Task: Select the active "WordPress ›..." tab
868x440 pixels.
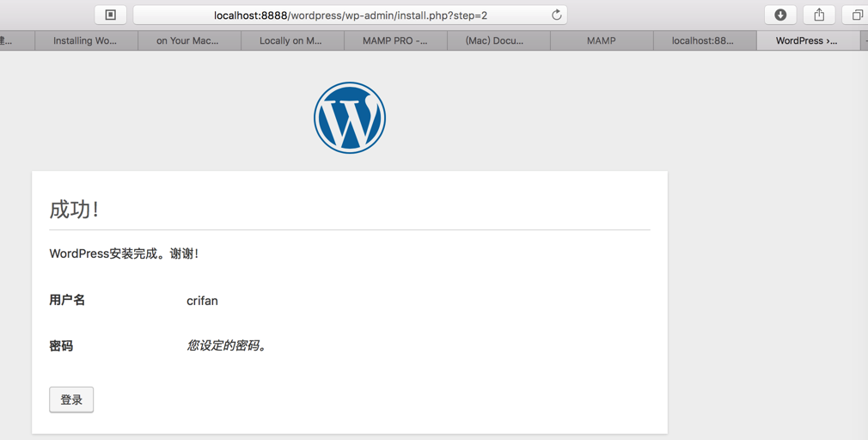Action: point(808,40)
